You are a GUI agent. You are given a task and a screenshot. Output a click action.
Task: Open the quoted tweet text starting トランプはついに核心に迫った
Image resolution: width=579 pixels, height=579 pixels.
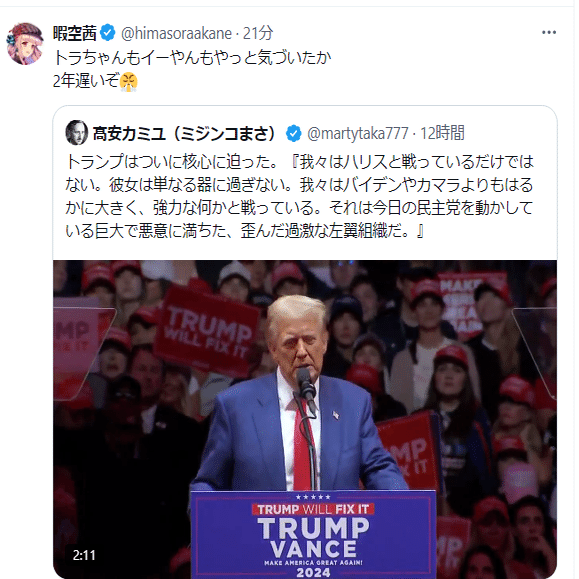coord(299,196)
